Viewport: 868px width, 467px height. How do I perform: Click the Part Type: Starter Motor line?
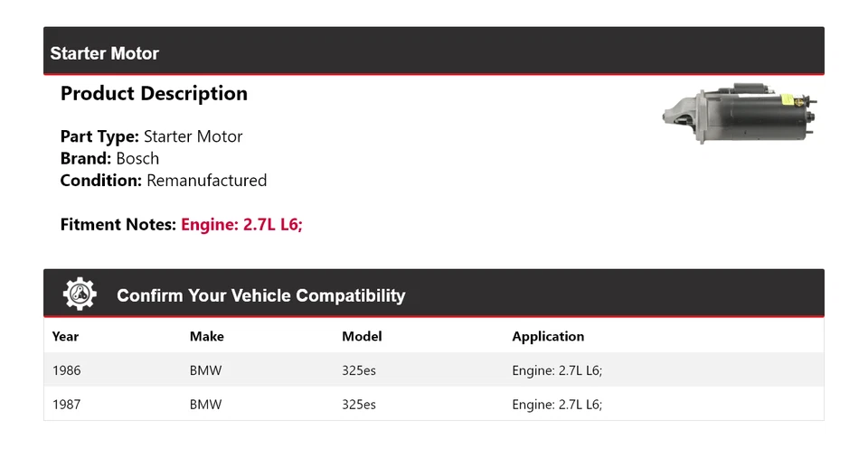coord(151,136)
